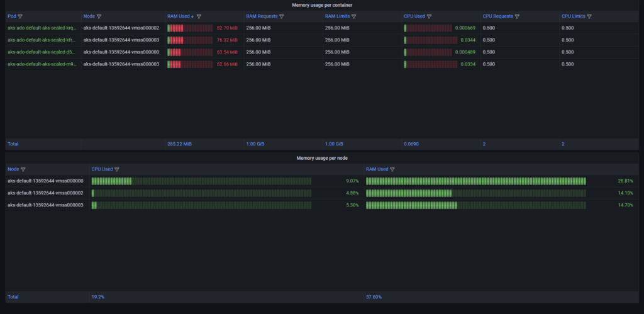
Task: Open the aks-ado-default-aks-scaled-m9 pod link
Action: [x=42, y=64]
